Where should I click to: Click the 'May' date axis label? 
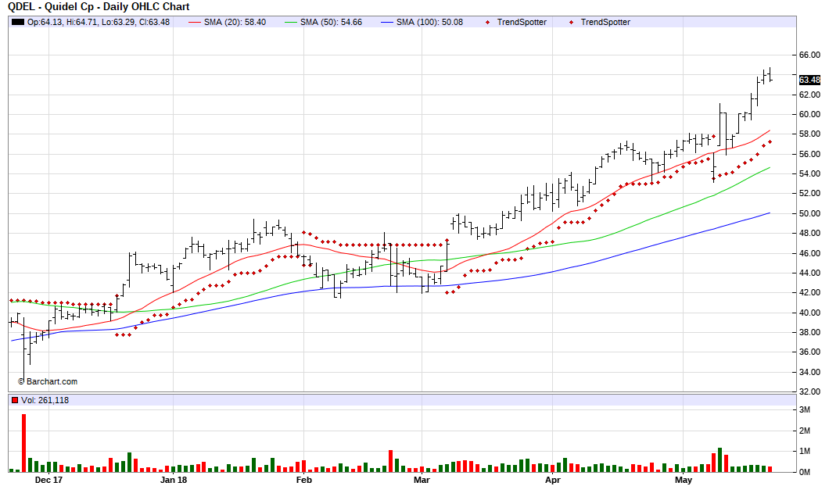pyautogui.click(x=683, y=481)
